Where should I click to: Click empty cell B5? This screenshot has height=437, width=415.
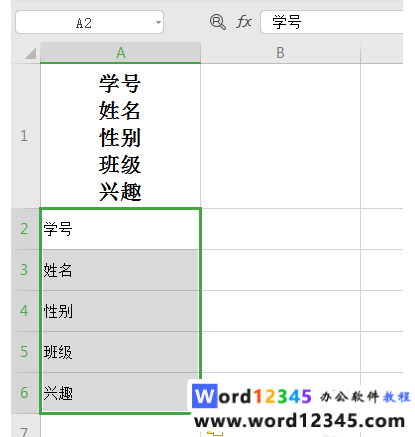click(280, 352)
